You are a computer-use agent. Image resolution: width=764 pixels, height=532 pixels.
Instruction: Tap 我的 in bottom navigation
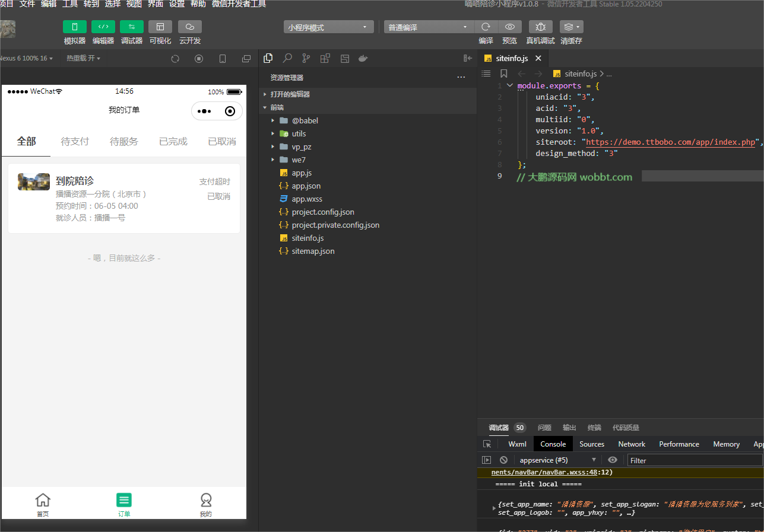click(x=205, y=505)
